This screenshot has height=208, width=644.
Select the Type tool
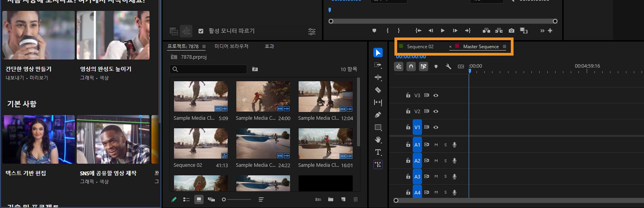click(378, 152)
